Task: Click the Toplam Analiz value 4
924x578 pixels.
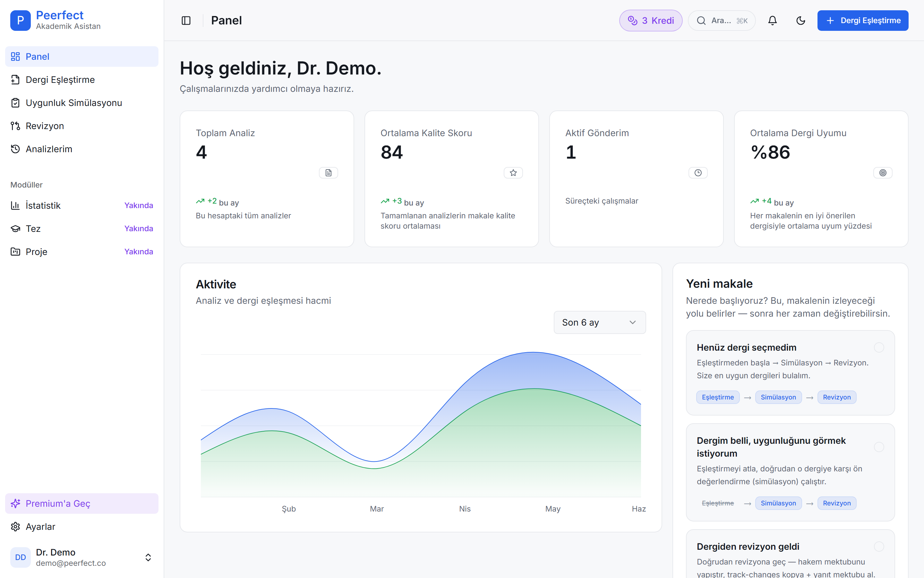Action: point(201,152)
